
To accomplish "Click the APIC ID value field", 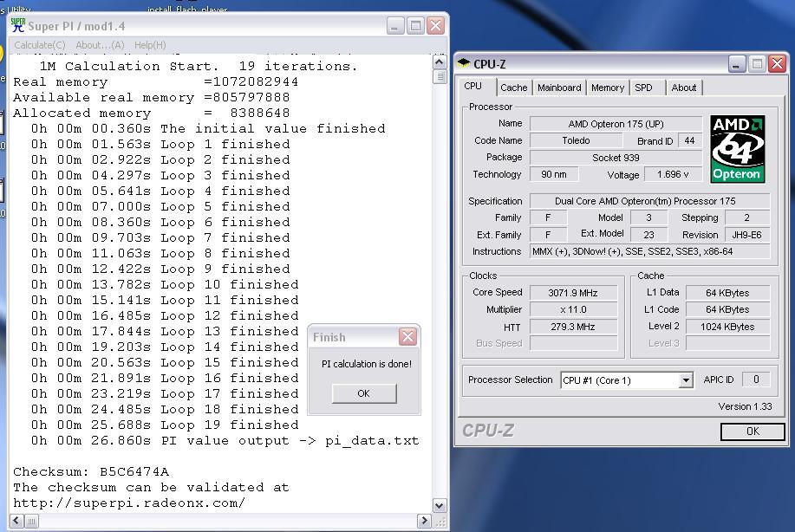I will tap(756, 380).
